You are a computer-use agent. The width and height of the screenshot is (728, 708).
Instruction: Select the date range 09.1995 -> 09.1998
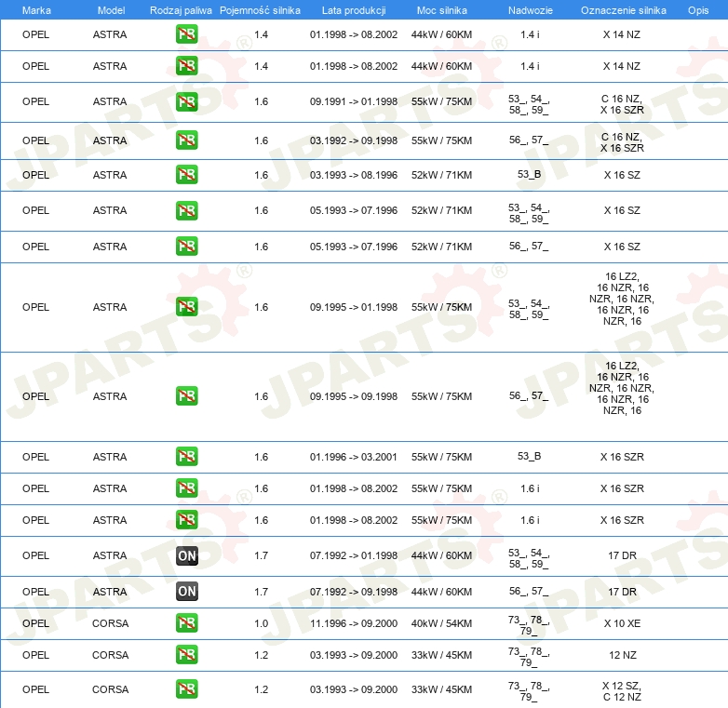click(354, 396)
